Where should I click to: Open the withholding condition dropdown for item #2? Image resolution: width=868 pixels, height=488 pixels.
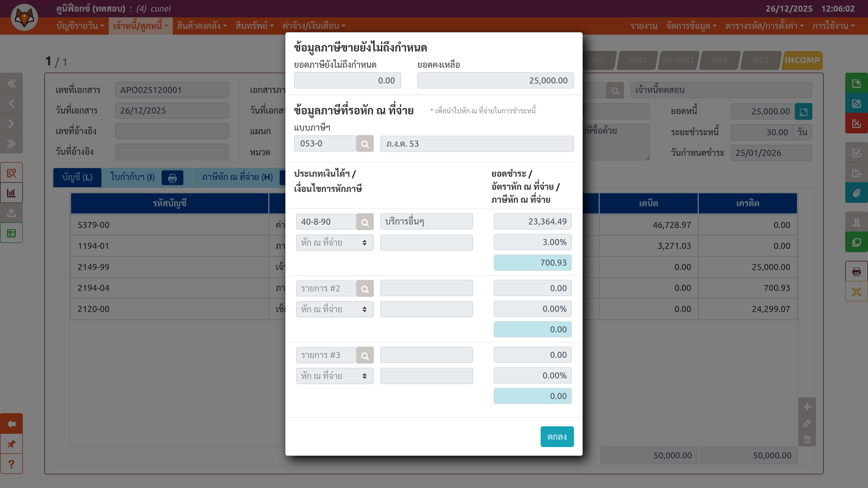click(x=335, y=309)
